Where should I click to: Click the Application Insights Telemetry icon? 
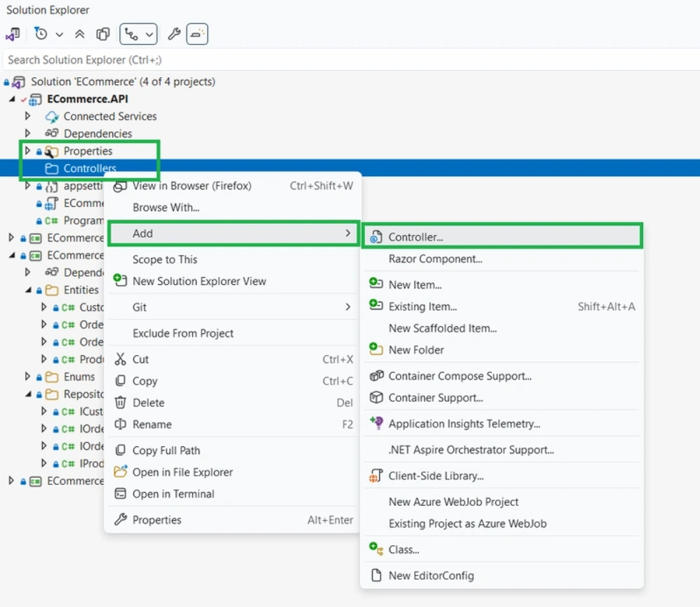coord(376,423)
